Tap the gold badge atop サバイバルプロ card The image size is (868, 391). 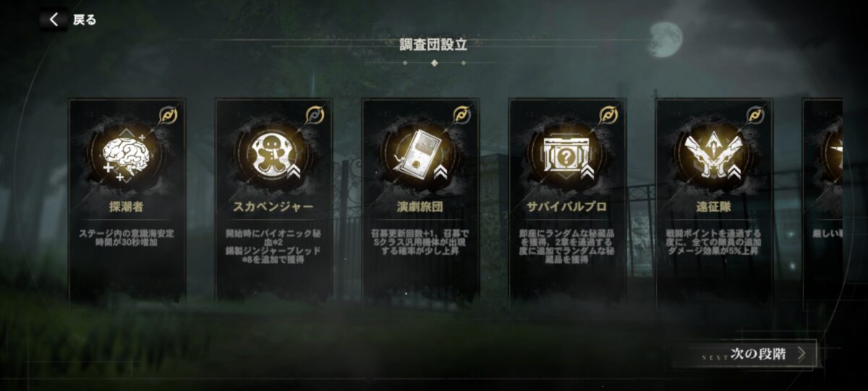point(609,114)
